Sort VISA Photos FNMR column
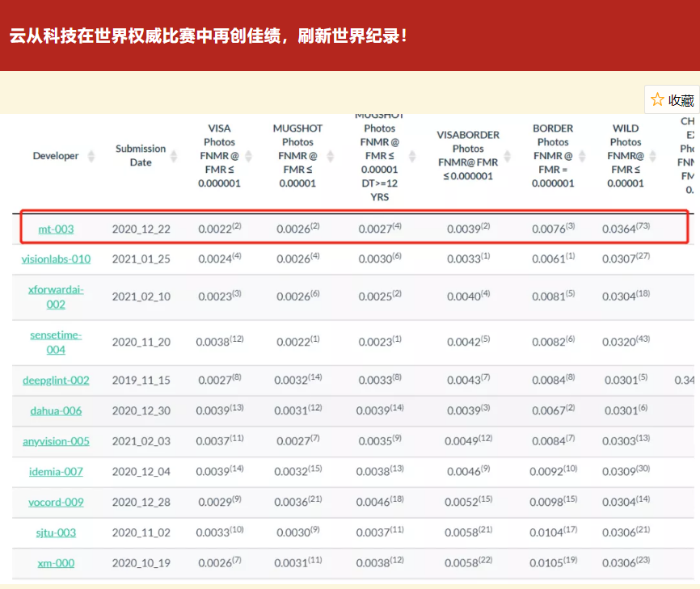 [x=248, y=156]
